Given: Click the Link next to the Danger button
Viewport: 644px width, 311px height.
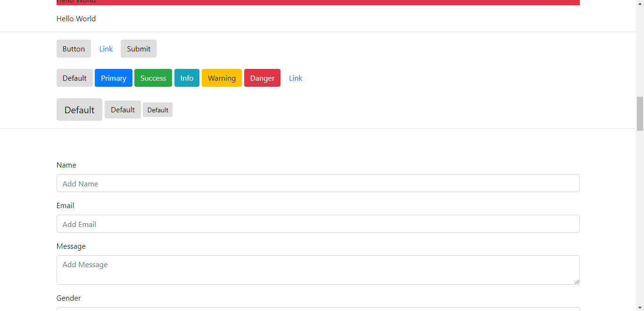Looking at the screenshot, I should pyautogui.click(x=296, y=77).
